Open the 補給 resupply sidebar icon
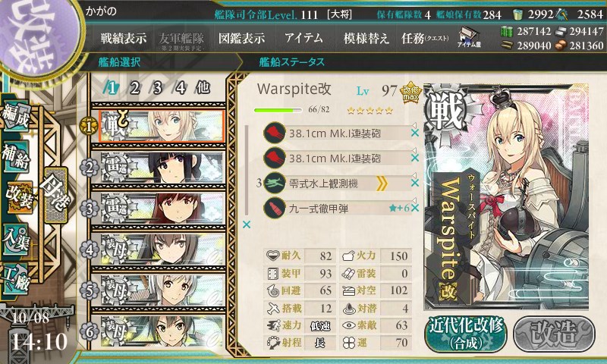 point(16,157)
